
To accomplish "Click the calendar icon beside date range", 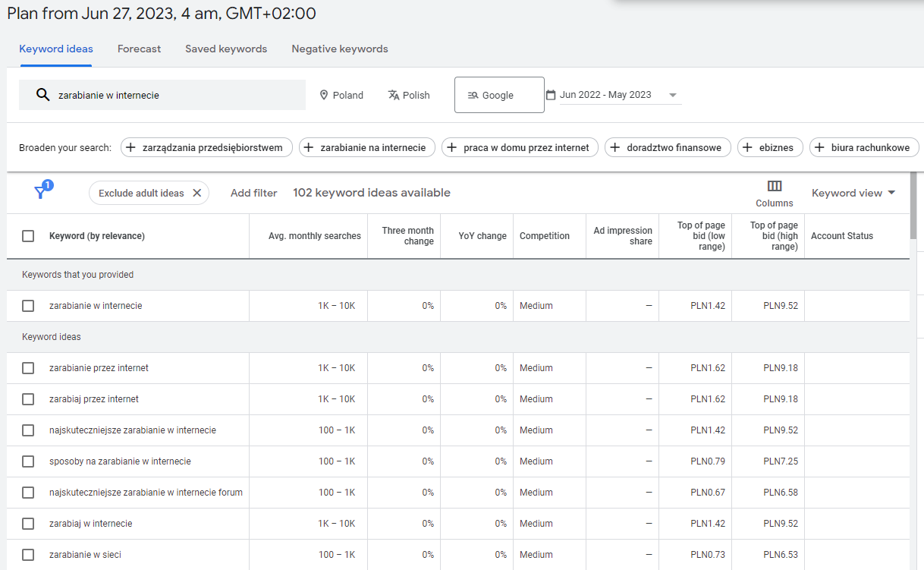I will point(551,95).
